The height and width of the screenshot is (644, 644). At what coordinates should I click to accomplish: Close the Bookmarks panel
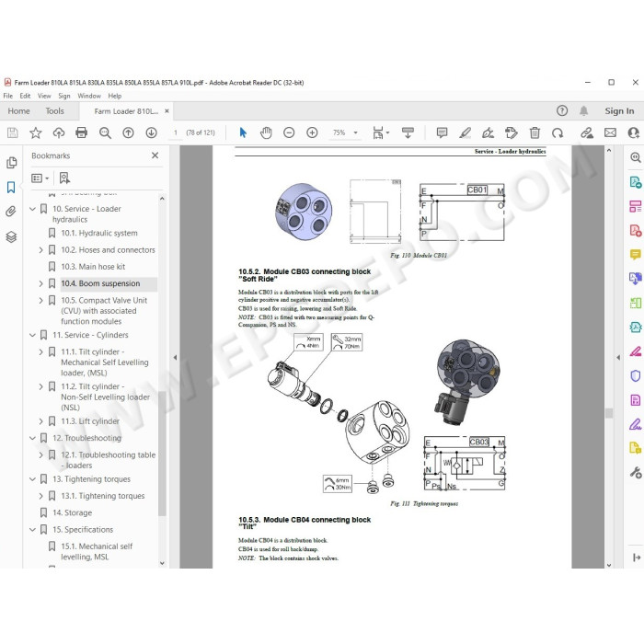coord(155,155)
